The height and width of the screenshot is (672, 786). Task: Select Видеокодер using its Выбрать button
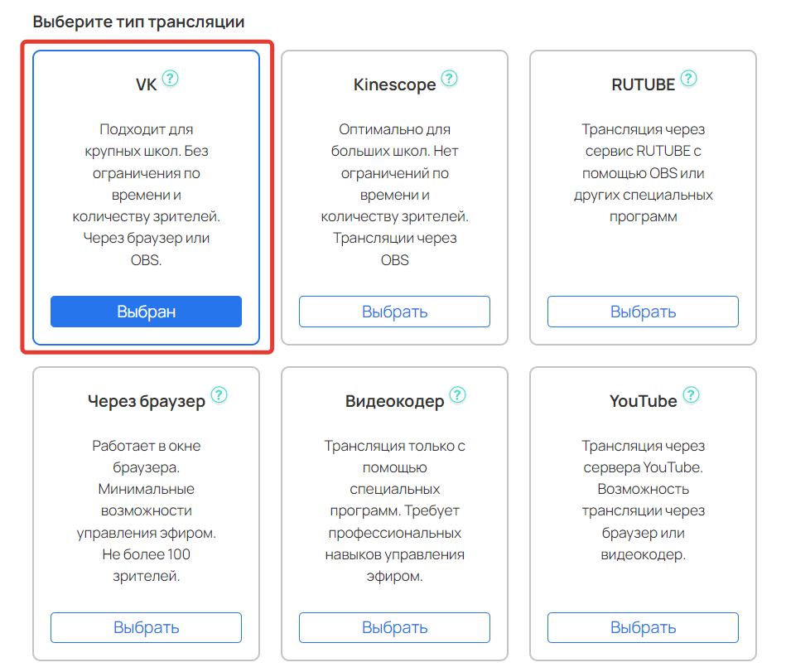click(x=394, y=627)
